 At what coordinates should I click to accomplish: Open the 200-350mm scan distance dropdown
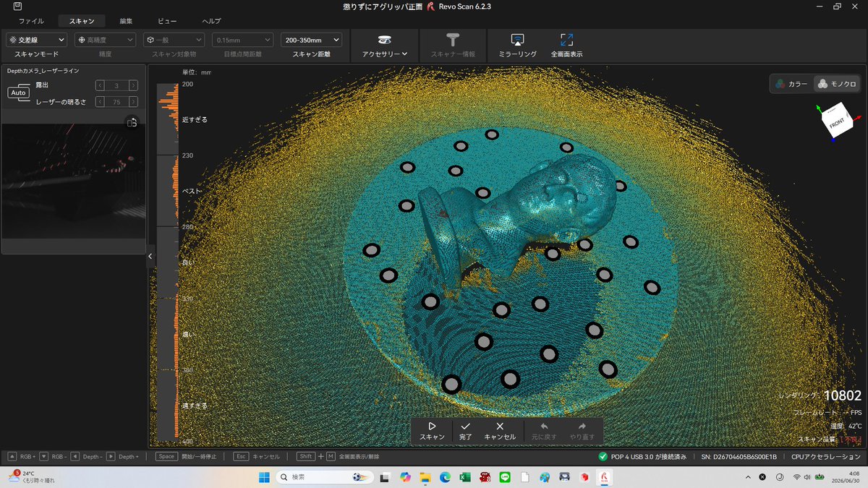click(x=311, y=40)
